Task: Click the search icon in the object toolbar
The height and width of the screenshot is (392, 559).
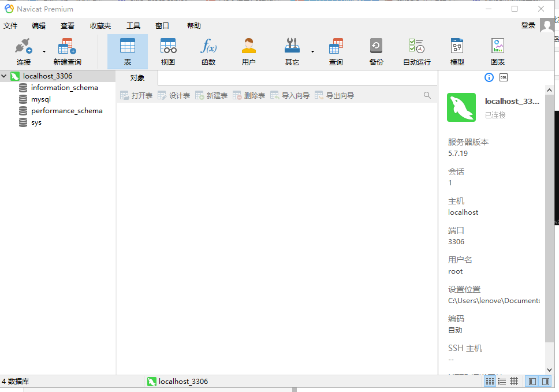Action: click(426, 95)
